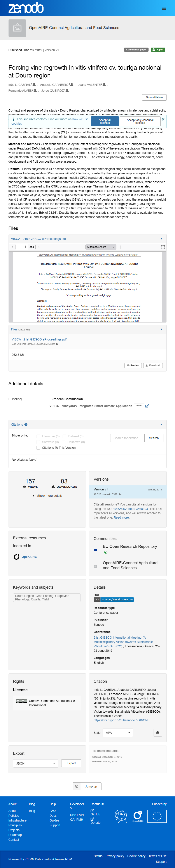Click the OpenAIRE indexed-in logo
The width and height of the screenshot is (175, 868).
[17, 557]
